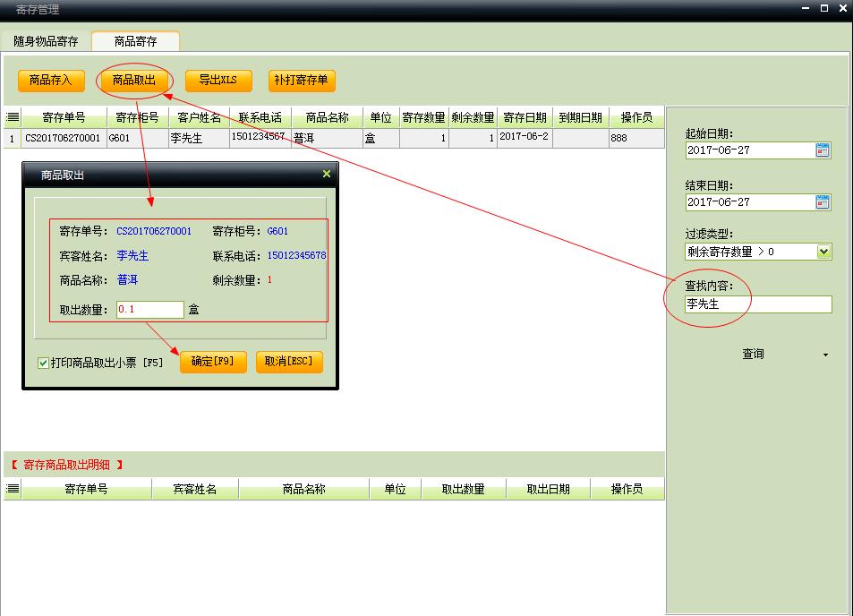Click 李先生 cell in table row
853x616 pixels.
tap(199, 138)
